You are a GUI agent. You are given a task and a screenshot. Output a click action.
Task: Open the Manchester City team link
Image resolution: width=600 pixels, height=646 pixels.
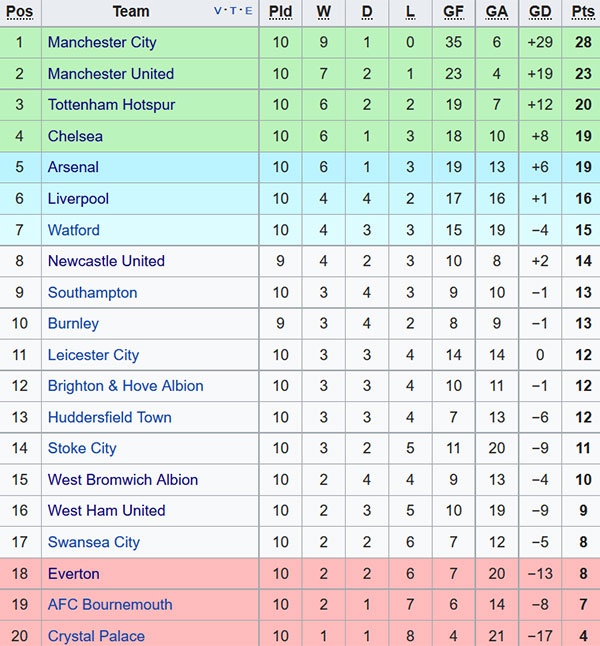pos(102,43)
